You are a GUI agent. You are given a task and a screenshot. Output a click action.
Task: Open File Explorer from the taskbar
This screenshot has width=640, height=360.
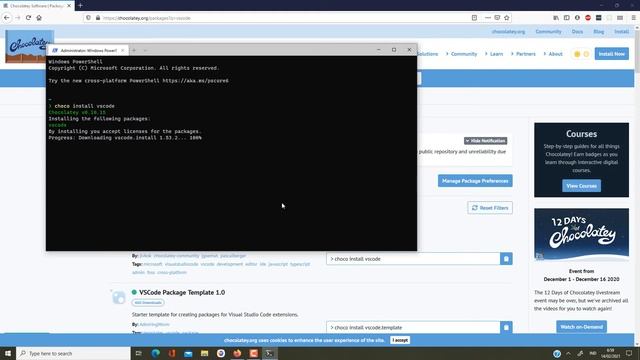pos(204,353)
